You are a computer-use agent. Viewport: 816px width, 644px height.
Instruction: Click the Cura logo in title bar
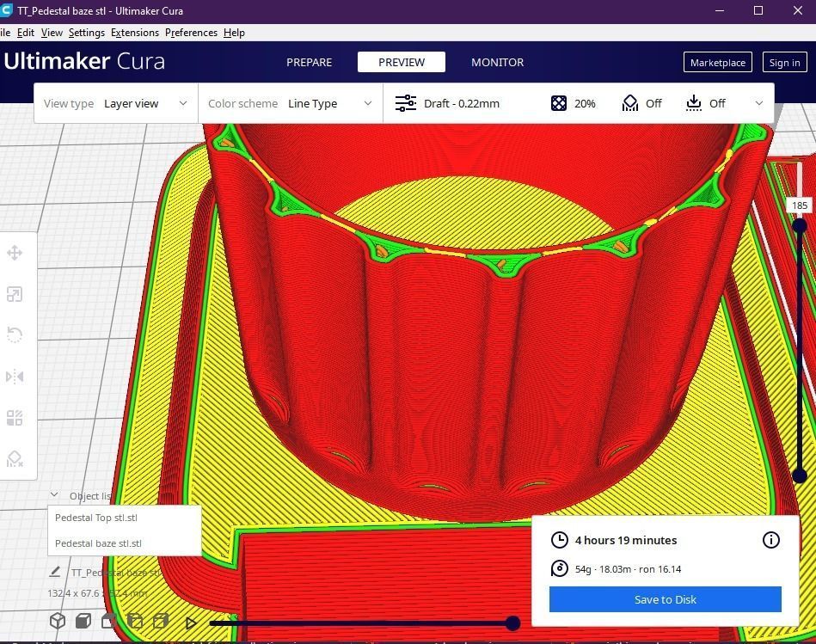6,10
